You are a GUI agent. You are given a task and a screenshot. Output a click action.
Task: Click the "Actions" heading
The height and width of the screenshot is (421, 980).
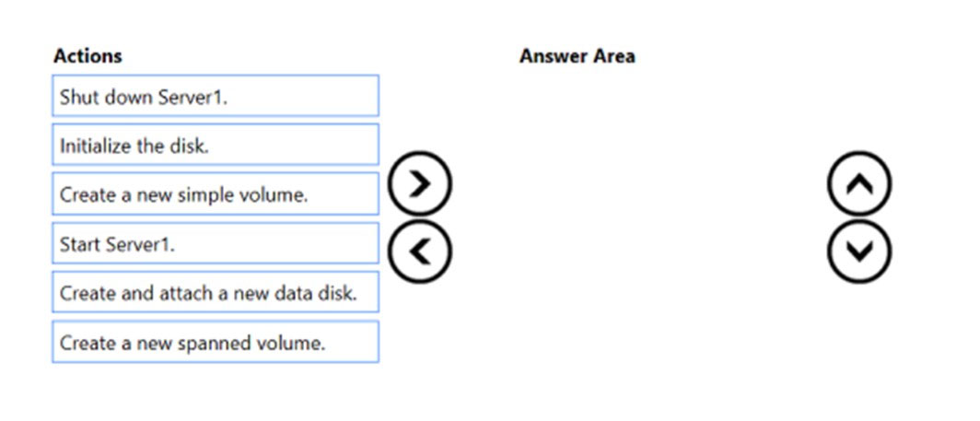point(87,56)
